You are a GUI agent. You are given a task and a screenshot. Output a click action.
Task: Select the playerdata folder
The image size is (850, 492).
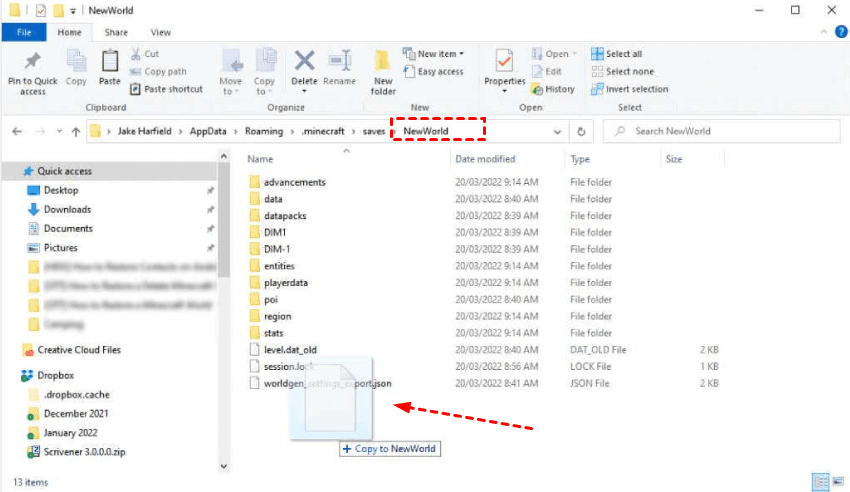pyautogui.click(x=286, y=283)
